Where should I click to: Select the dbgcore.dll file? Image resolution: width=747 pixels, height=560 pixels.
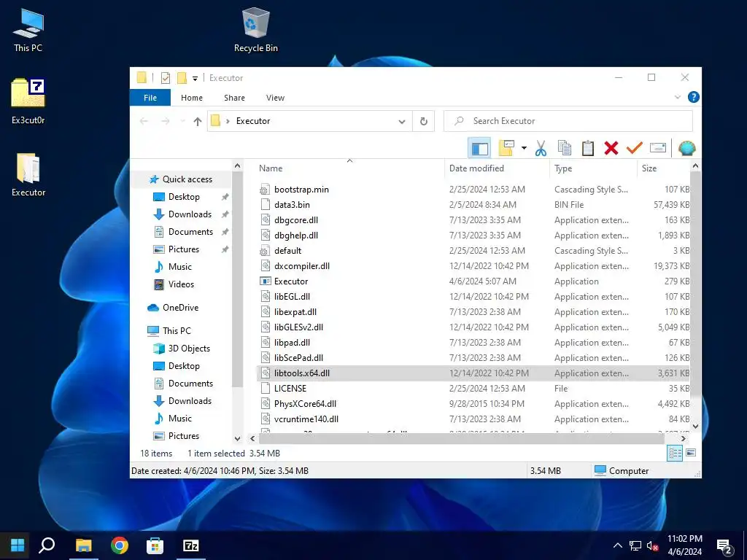coord(296,220)
